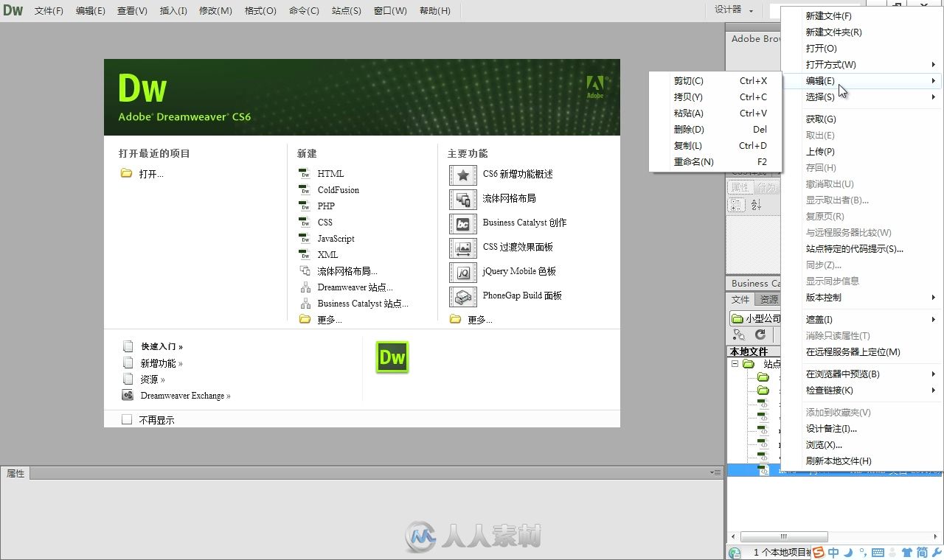Screen dimensions: 944x560
Task: Click the 快速入门 » link
Action: point(162,346)
